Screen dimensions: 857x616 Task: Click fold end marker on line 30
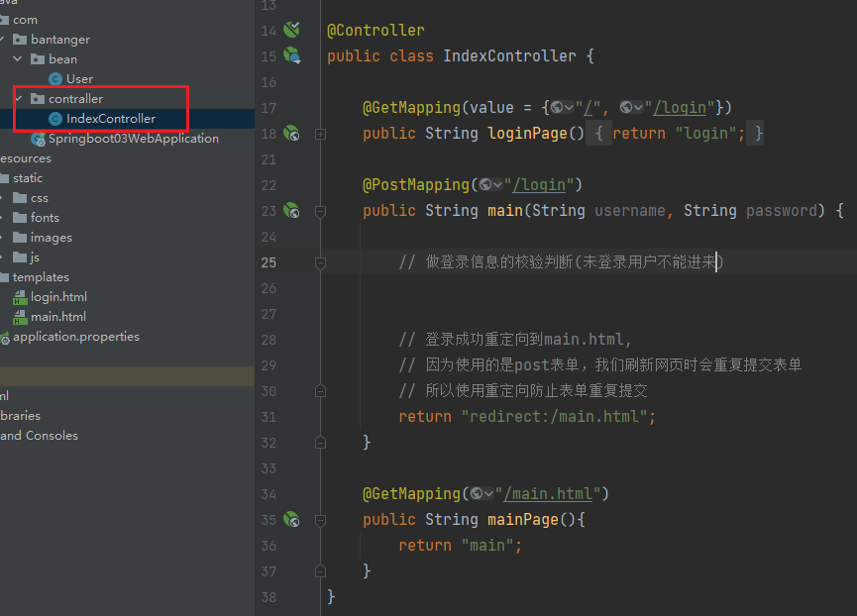click(x=321, y=391)
